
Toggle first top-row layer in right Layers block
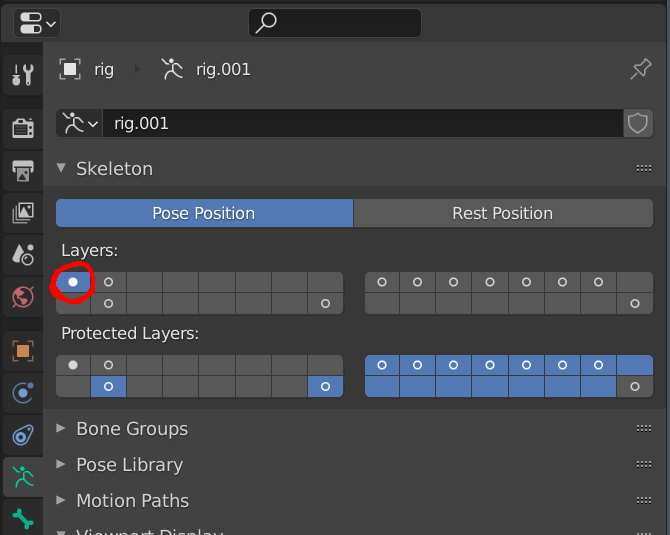click(x=382, y=282)
